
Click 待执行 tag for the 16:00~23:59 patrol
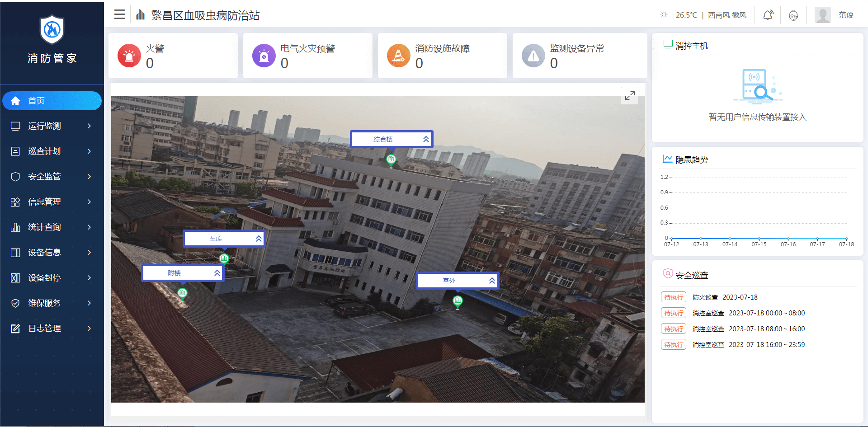tap(674, 345)
